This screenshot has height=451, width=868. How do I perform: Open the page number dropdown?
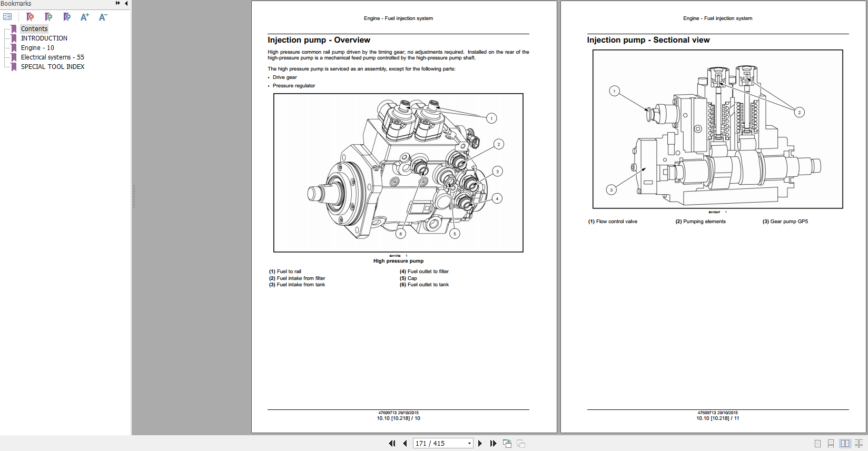[x=469, y=444]
